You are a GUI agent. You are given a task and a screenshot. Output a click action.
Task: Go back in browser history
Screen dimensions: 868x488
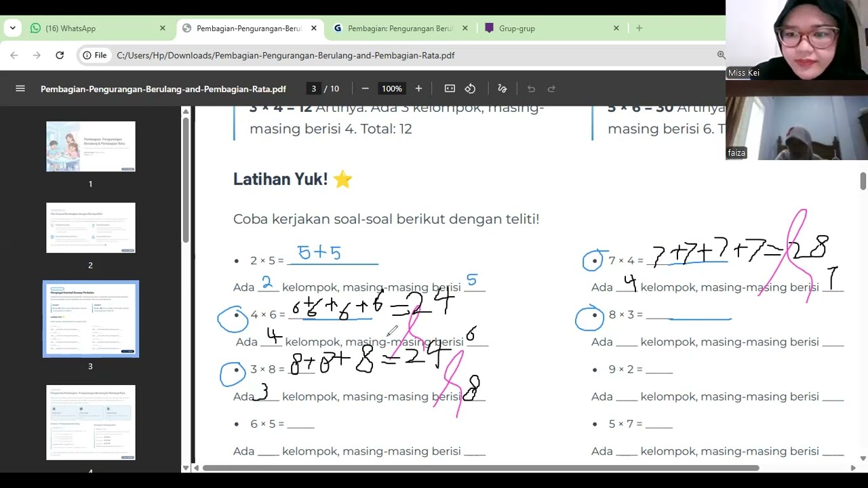[14, 56]
